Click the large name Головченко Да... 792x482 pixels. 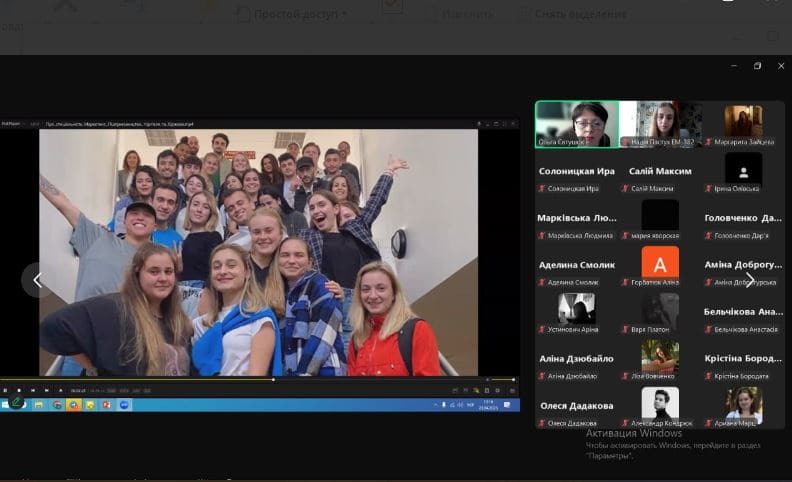click(743, 218)
